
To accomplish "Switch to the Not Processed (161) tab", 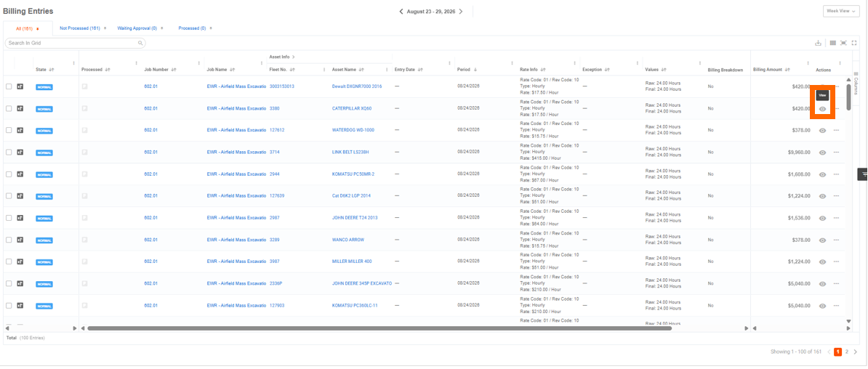I will 80,28.
